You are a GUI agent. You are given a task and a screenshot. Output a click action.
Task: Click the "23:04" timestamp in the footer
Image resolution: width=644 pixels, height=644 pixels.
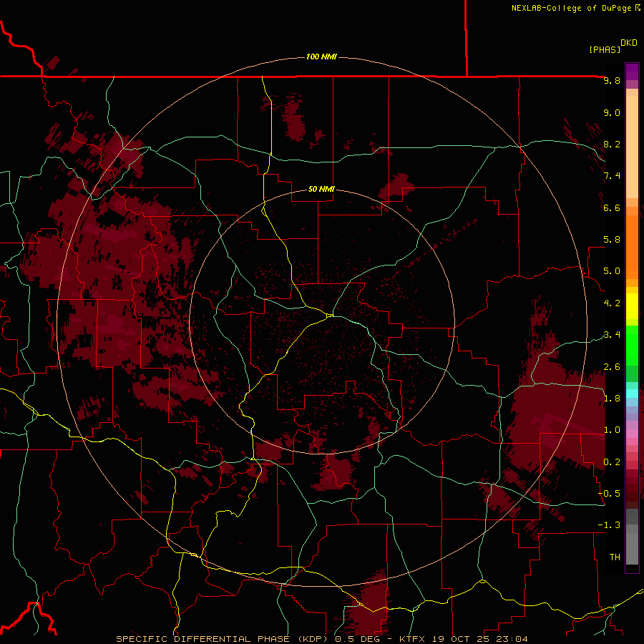point(511,639)
